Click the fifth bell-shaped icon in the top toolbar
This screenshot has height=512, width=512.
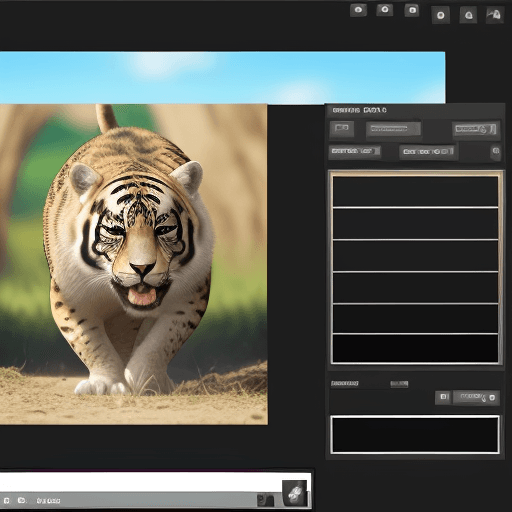click(x=468, y=15)
